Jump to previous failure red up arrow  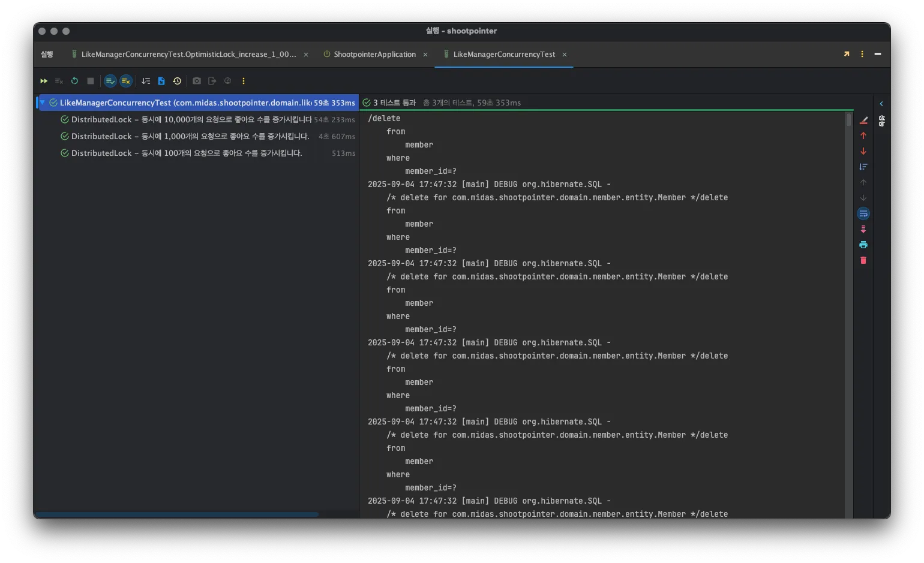click(863, 136)
